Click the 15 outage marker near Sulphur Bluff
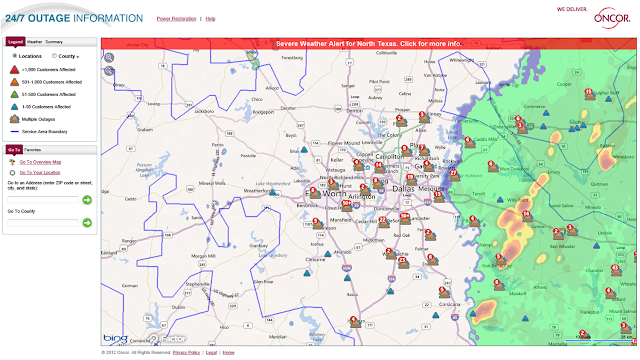The image size is (640, 360). pos(589,94)
